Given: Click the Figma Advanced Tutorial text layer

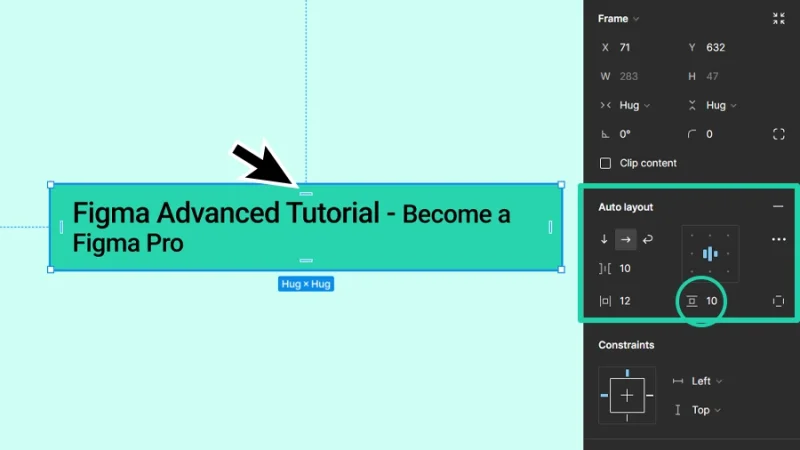Looking at the screenshot, I should click(x=291, y=227).
